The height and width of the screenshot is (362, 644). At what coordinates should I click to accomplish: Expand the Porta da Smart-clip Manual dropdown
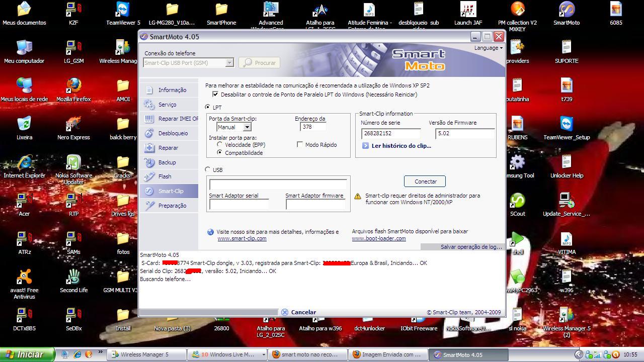pyautogui.click(x=247, y=127)
